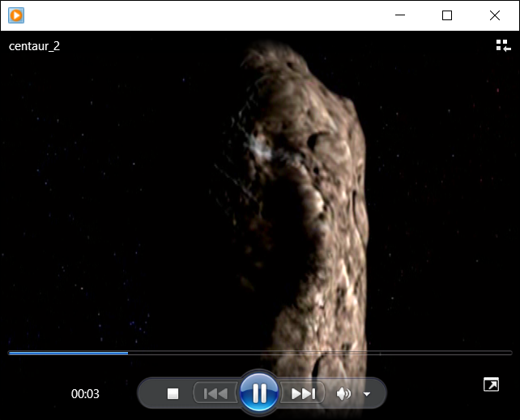Click the centaur_2 video title
Image resolution: width=520 pixels, height=420 pixels.
coord(34,46)
